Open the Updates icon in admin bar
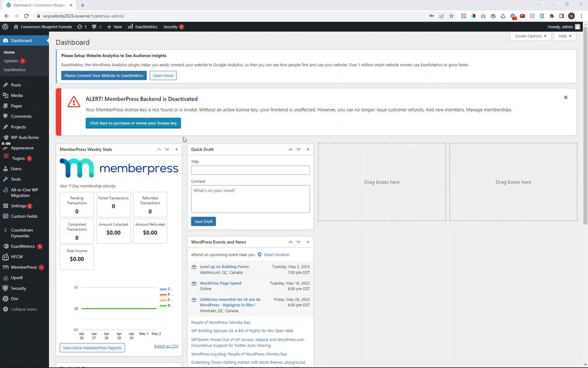This screenshot has height=368, width=588. [x=82, y=27]
